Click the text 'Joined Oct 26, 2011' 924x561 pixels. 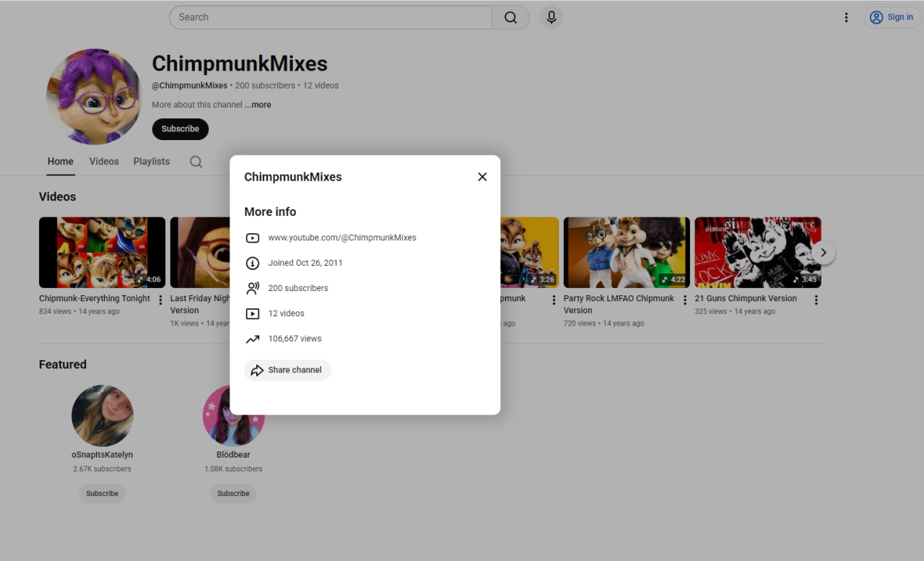(x=305, y=263)
